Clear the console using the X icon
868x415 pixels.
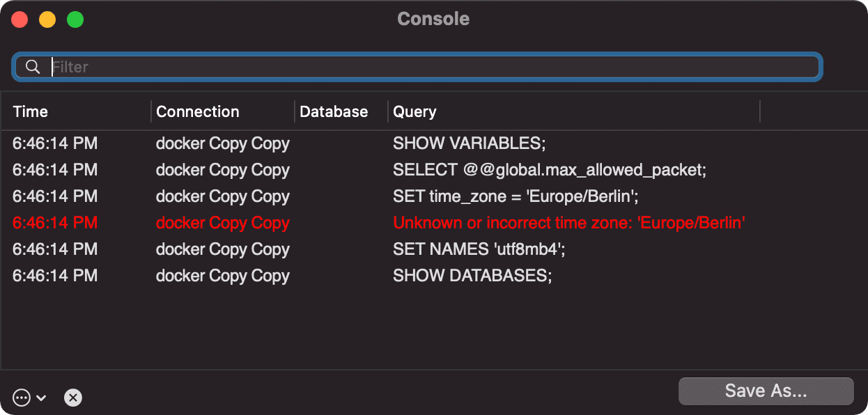point(73,398)
